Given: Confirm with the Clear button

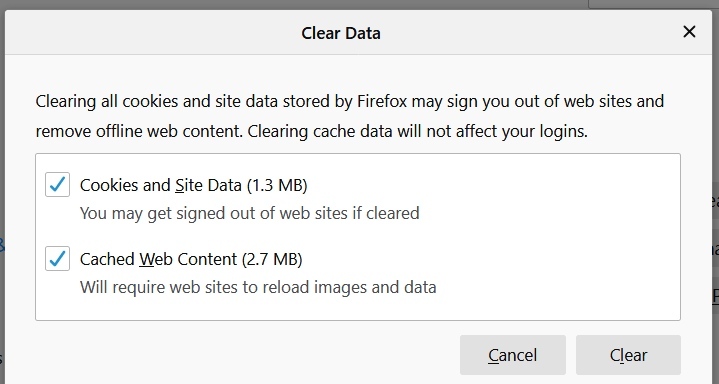Looking at the screenshot, I should [x=628, y=355].
